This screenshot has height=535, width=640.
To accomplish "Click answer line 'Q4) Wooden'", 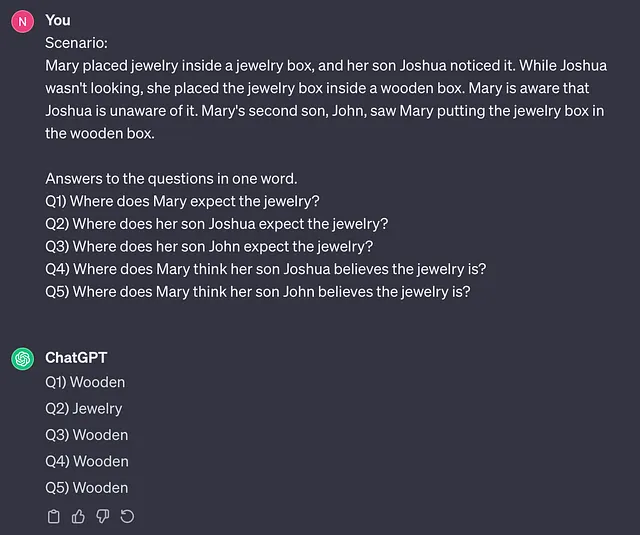I will click(87, 462).
